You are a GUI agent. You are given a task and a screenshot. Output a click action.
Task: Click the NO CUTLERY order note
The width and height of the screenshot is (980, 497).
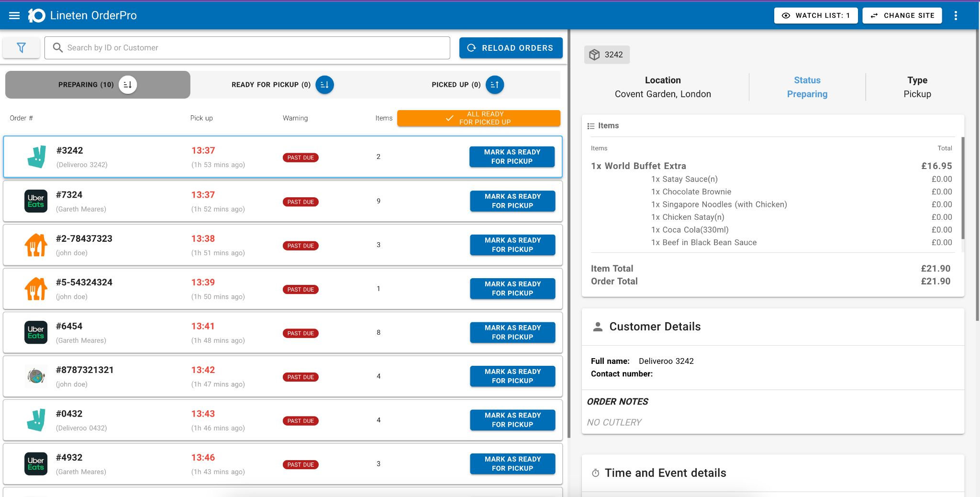[614, 422]
